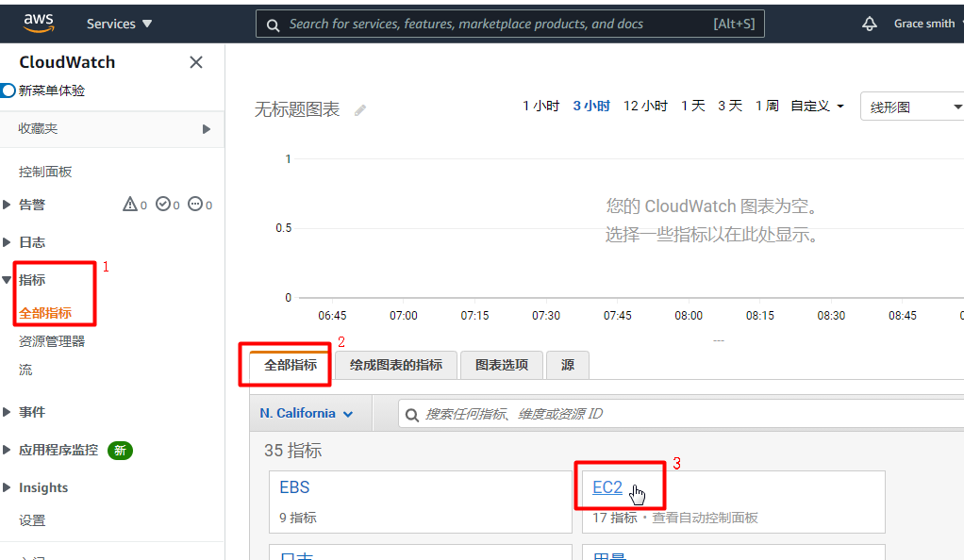Focus the metrics search input field

[681, 414]
